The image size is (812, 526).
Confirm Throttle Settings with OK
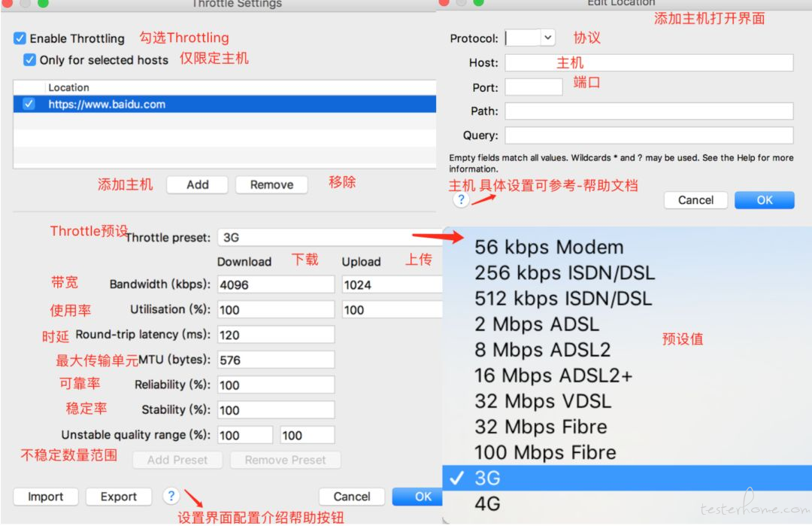419,497
